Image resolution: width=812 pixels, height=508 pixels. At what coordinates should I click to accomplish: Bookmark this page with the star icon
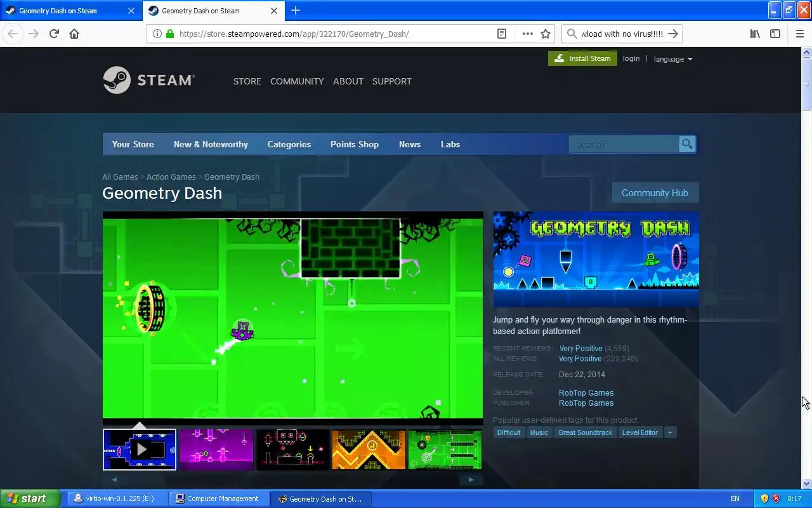click(x=546, y=34)
